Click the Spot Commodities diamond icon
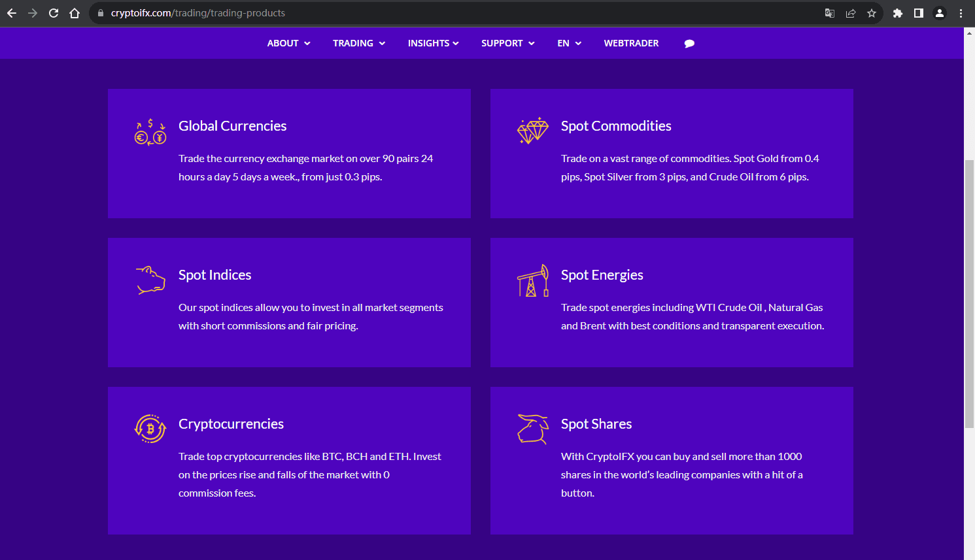 (x=533, y=131)
